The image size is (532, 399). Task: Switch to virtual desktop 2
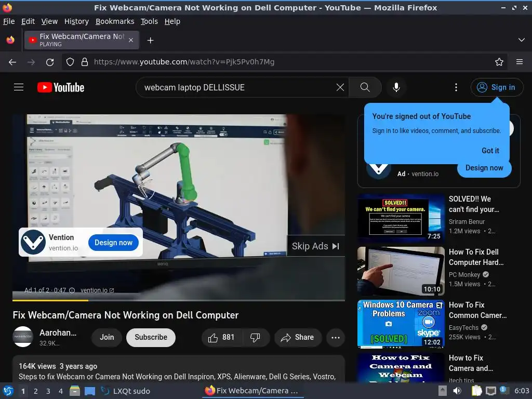point(35,391)
